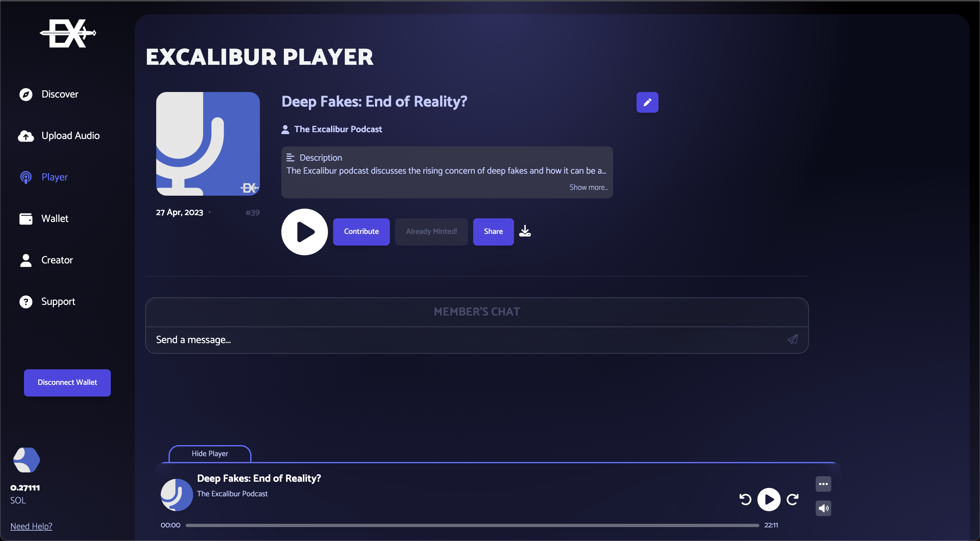Viewport: 980px width, 541px height.
Task: Click the download icon
Action: (x=526, y=231)
